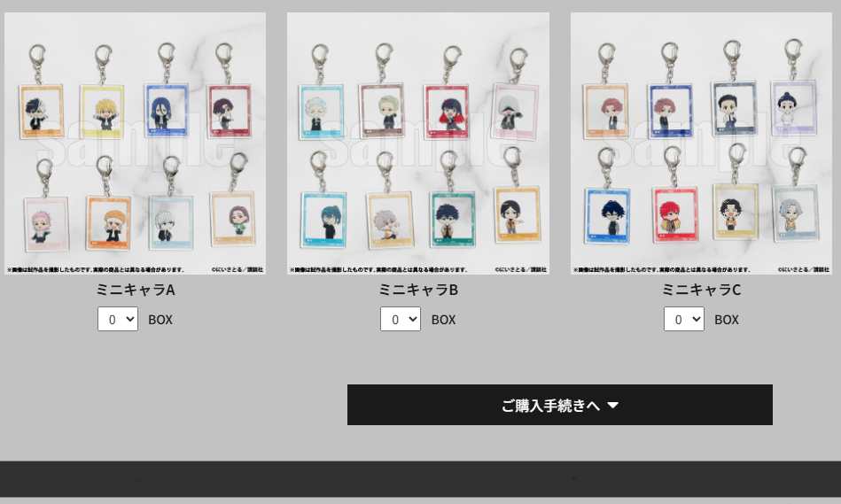Open the ミニキャラB product image
The width and height of the screenshot is (841, 504).
point(417,143)
